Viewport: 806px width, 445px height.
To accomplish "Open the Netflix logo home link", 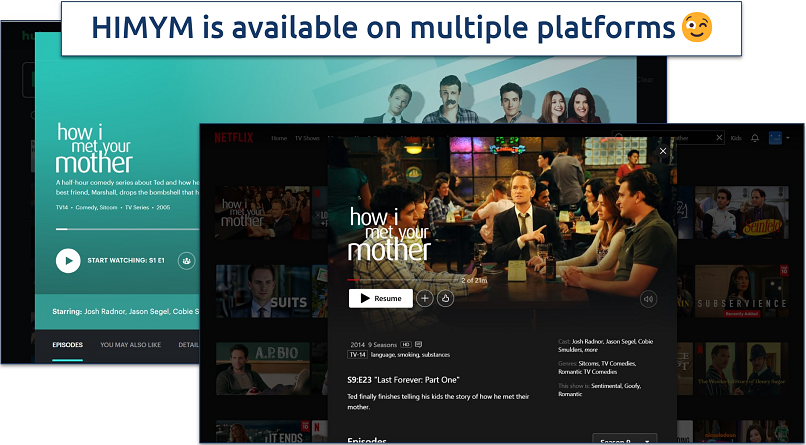I will pyautogui.click(x=234, y=138).
